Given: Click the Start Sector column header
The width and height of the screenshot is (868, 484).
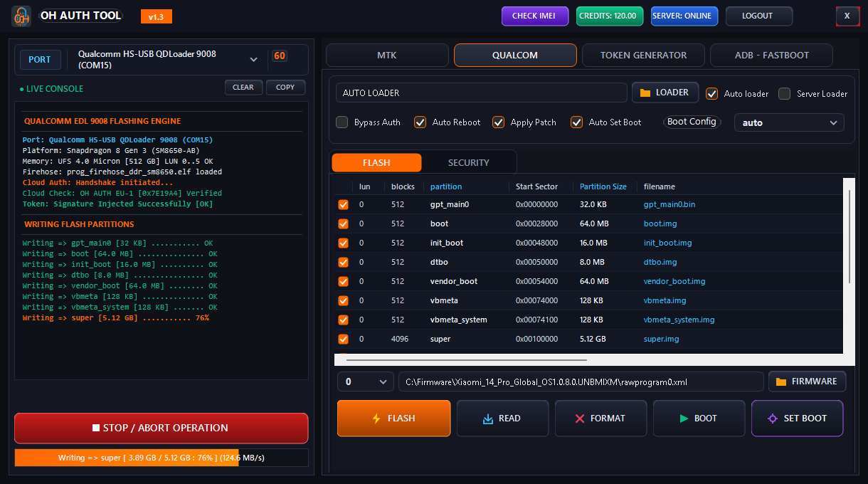Looking at the screenshot, I should (537, 186).
